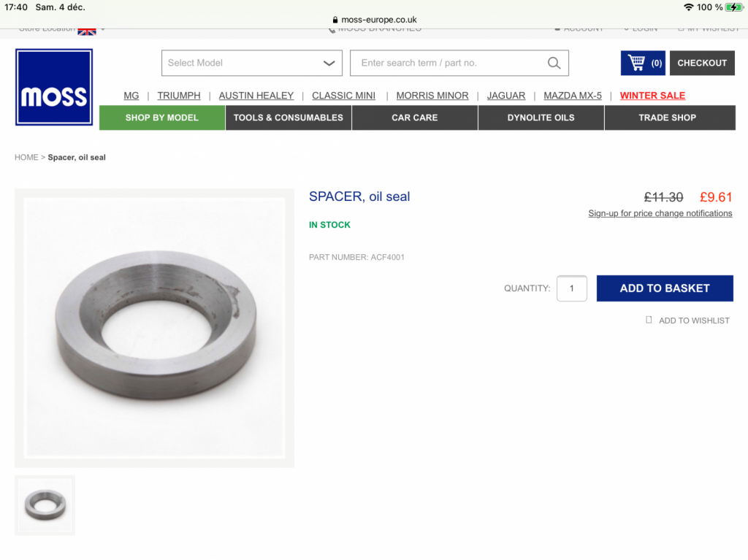Expand the store location chevron
Image resolution: width=748 pixels, height=560 pixels.
(x=103, y=30)
